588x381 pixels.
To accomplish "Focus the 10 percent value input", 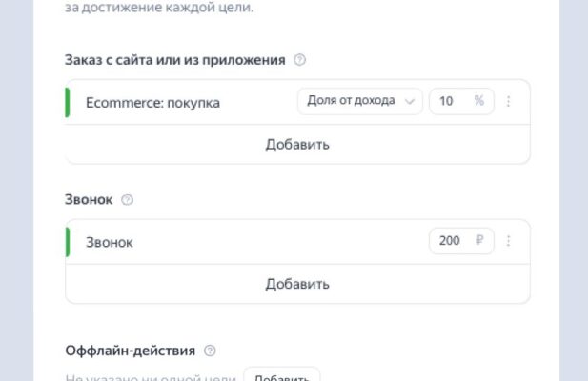I will pos(448,102).
